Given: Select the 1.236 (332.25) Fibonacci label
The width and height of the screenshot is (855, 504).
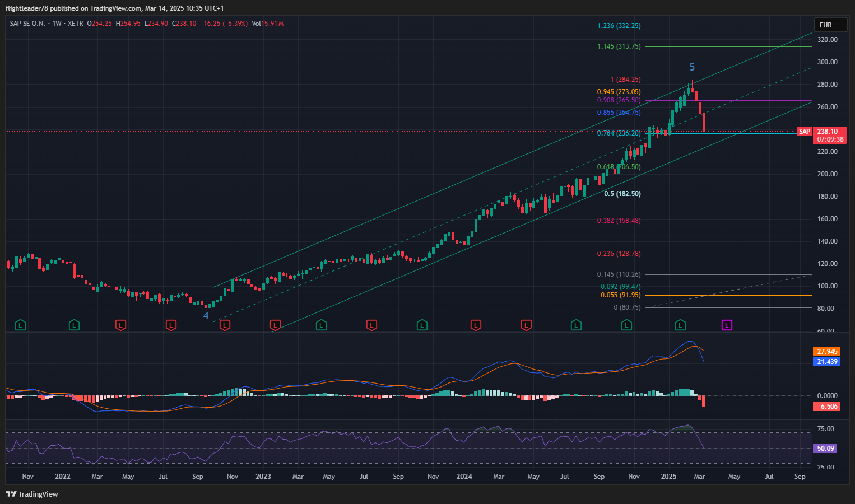Looking at the screenshot, I should [619, 26].
